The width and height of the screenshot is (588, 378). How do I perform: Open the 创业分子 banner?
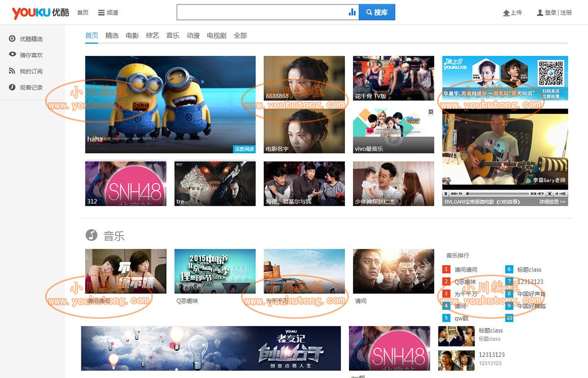211,348
